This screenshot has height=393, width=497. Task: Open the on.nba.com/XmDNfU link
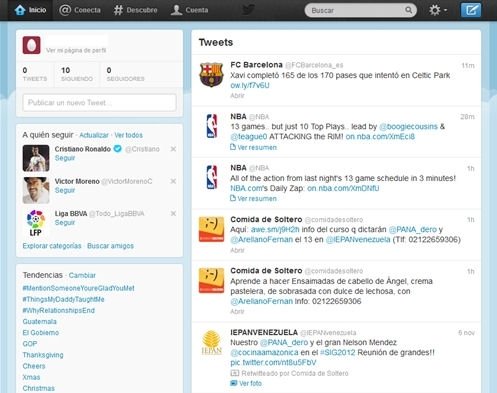(x=343, y=188)
